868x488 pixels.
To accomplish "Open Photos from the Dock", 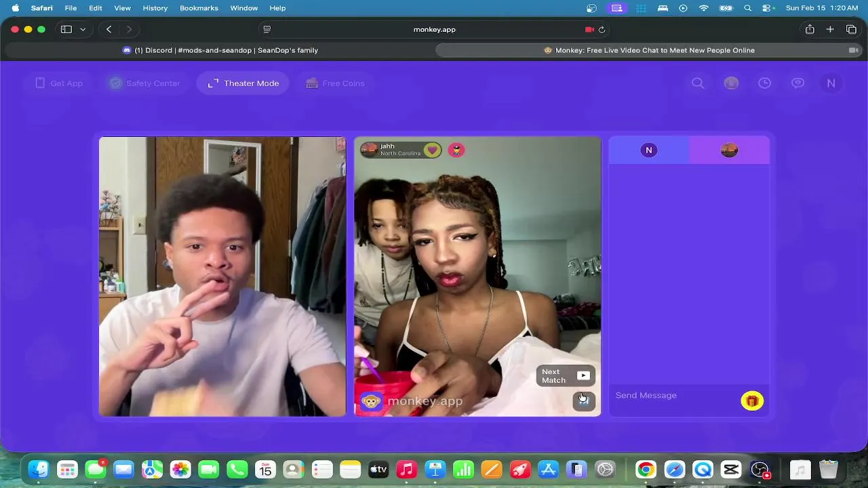I will click(180, 469).
